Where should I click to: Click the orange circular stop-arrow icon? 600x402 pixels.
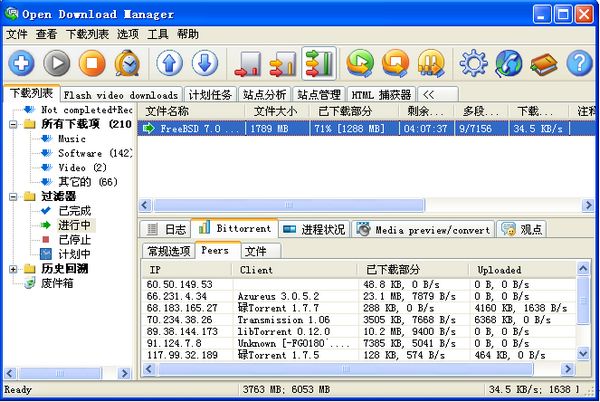[x=395, y=63]
